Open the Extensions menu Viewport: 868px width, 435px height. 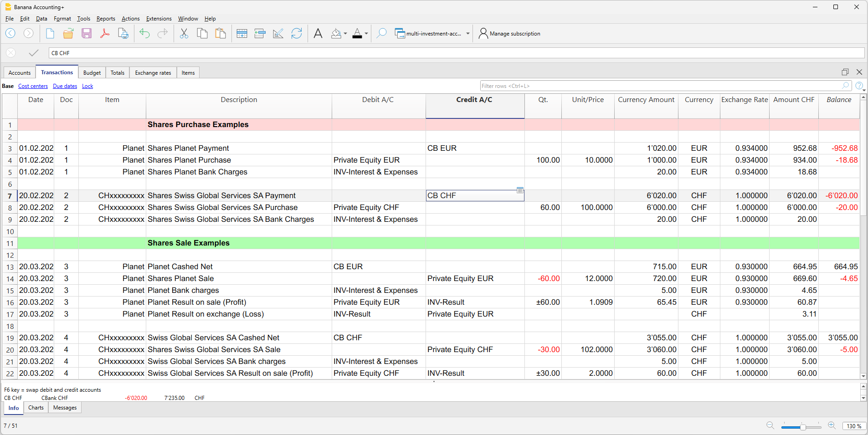(159, 19)
